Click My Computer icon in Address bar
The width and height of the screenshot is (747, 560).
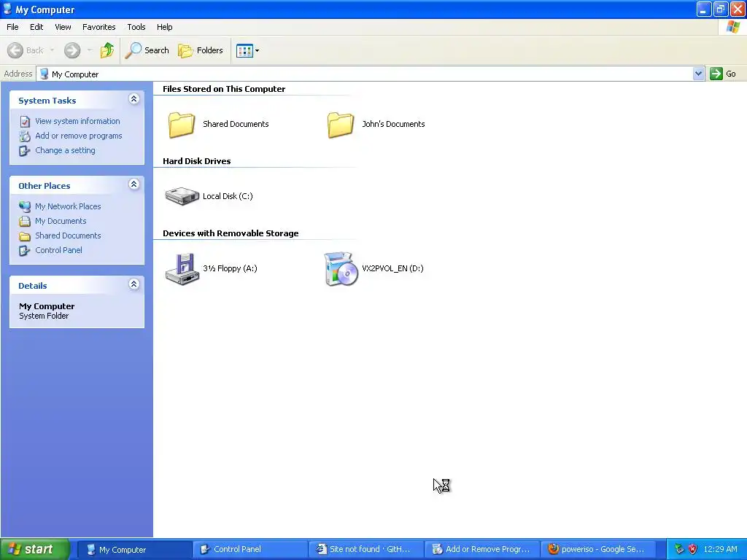[x=44, y=74]
